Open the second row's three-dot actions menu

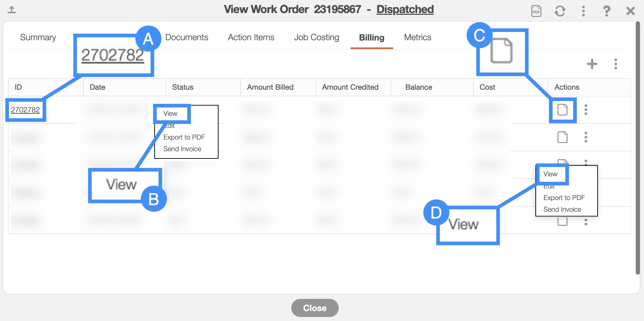click(x=586, y=137)
